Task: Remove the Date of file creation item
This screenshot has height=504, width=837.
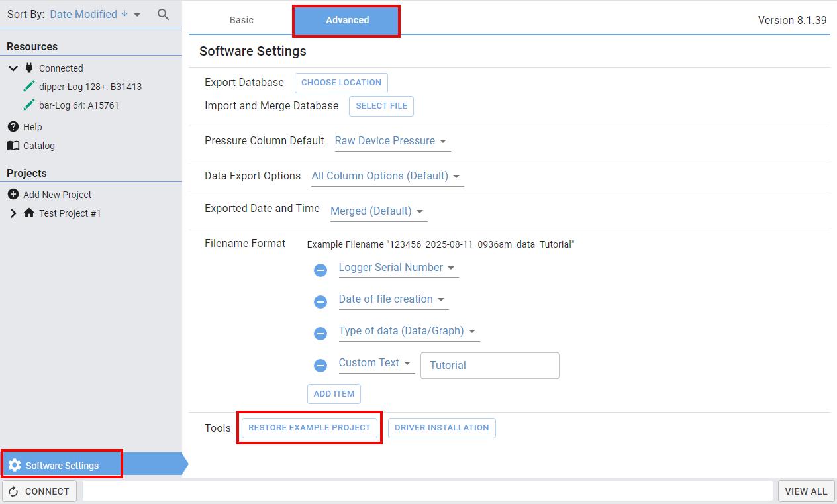Action: (x=320, y=301)
